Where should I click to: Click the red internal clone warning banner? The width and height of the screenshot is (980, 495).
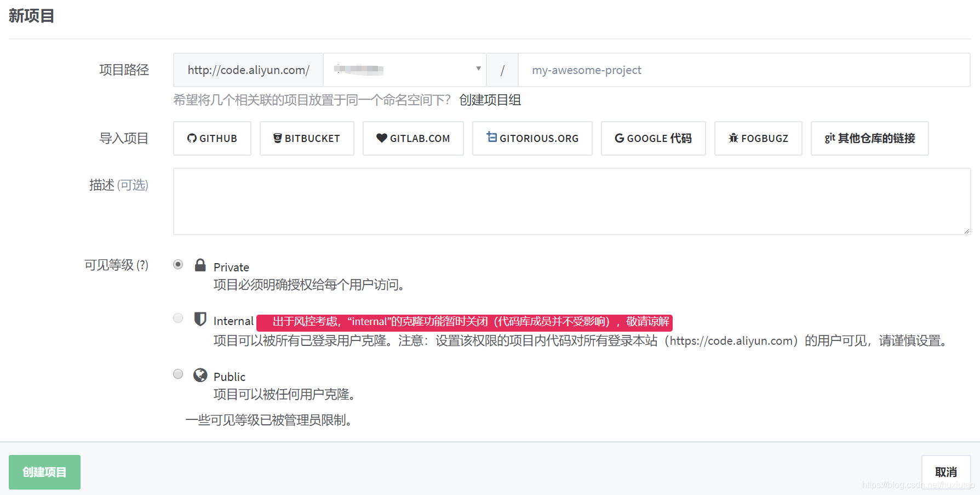tap(465, 322)
